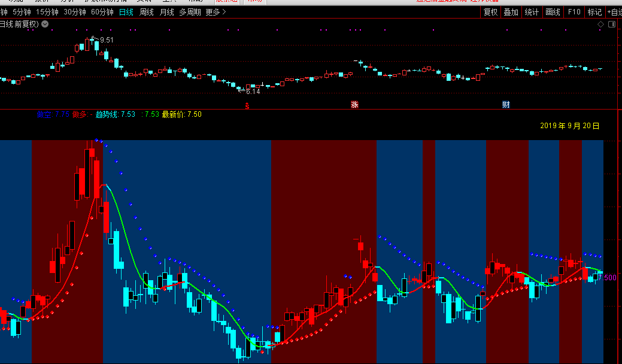Open the 统计 statistics tool
This screenshot has height=364, width=622.
532,12
